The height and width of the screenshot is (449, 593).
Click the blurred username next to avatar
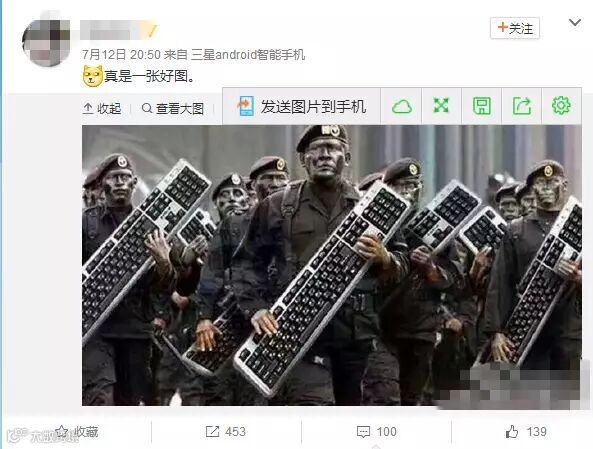tap(118, 30)
